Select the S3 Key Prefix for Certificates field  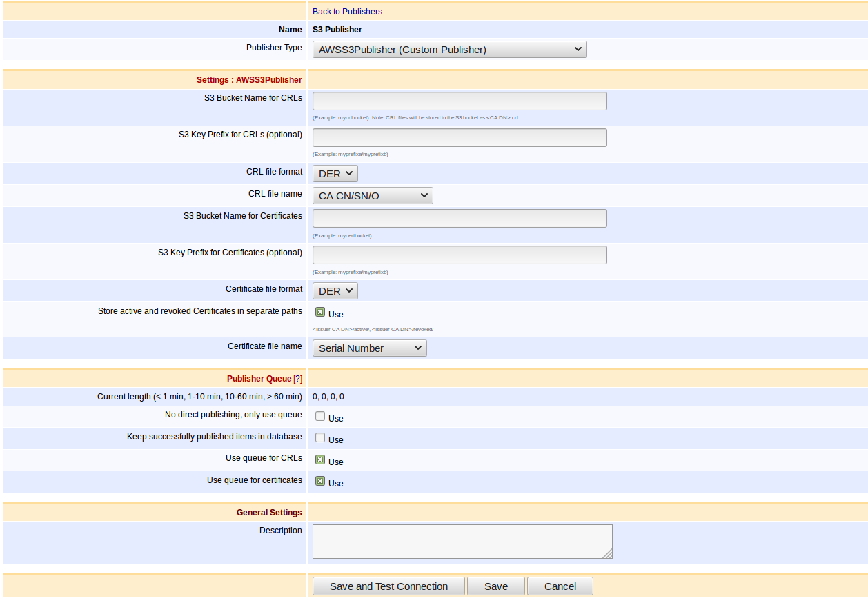(460, 255)
